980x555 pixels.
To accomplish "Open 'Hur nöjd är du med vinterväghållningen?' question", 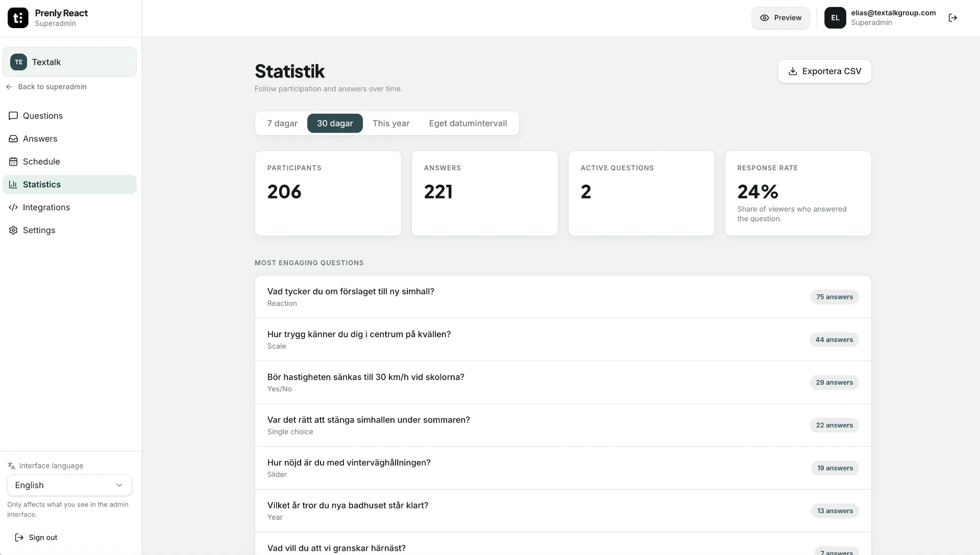I will point(563,468).
